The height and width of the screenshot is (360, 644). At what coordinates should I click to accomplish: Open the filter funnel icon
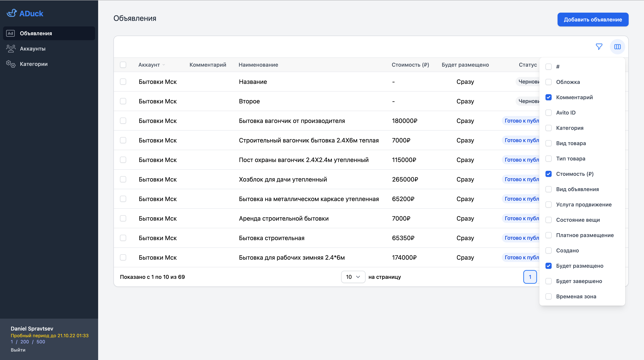pyautogui.click(x=599, y=47)
